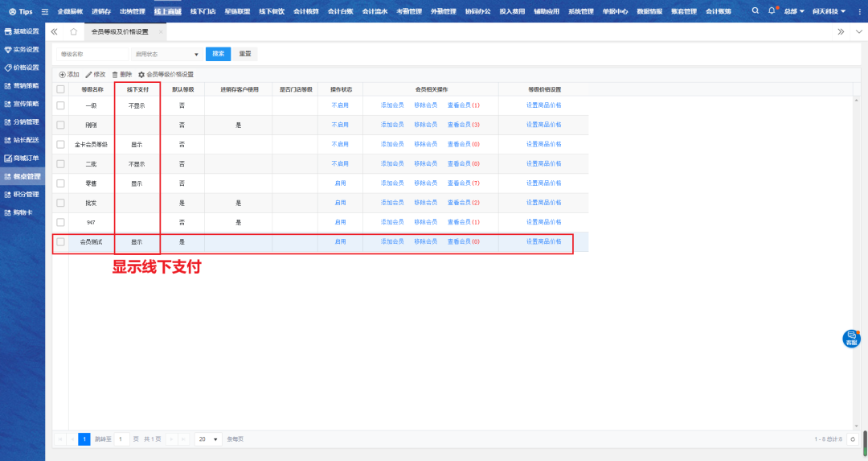Refresh the table using bottom-right refresh icon
This screenshot has width=868, height=461.
(x=853, y=439)
